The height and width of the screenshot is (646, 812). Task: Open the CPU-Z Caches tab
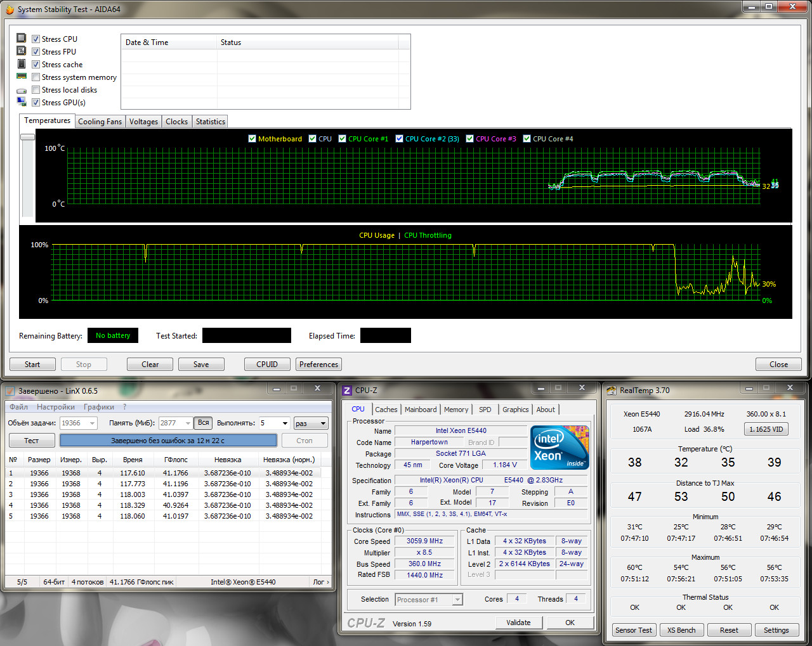[386, 410]
